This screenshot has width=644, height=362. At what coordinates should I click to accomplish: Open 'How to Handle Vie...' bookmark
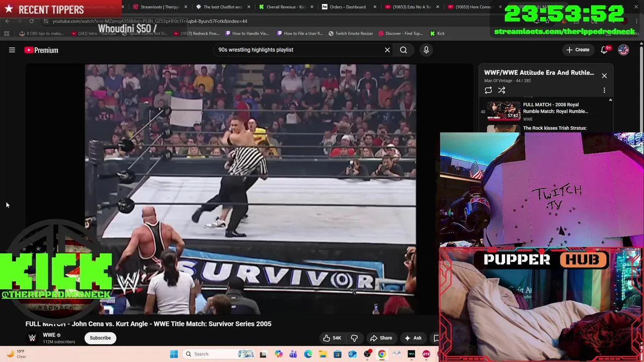[x=247, y=33]
